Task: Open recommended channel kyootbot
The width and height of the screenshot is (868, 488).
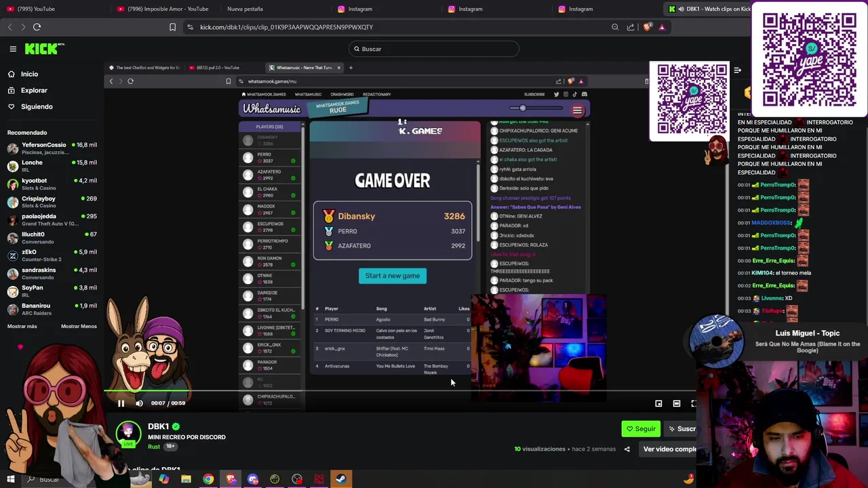Action: [x=52, y=184]
